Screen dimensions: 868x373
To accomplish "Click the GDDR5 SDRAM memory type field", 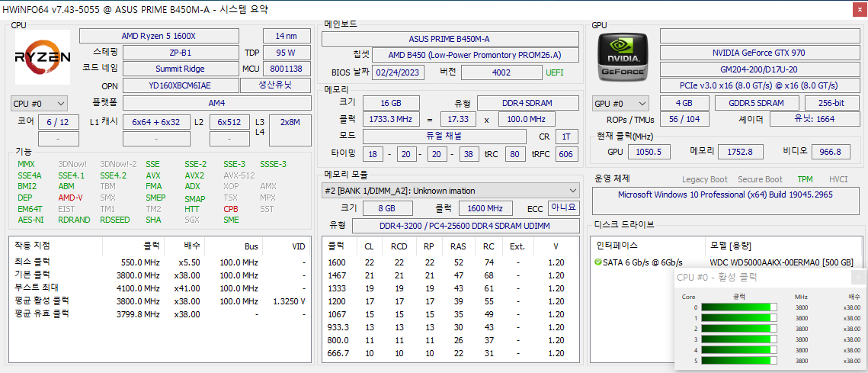I will 757,103.
